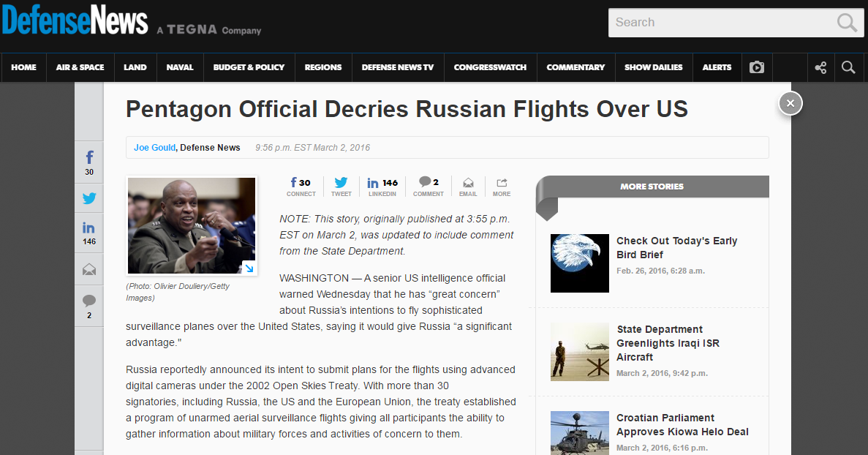Open the Land section
The height and width of the screenshot is (455, 868).
click(135, 67)
